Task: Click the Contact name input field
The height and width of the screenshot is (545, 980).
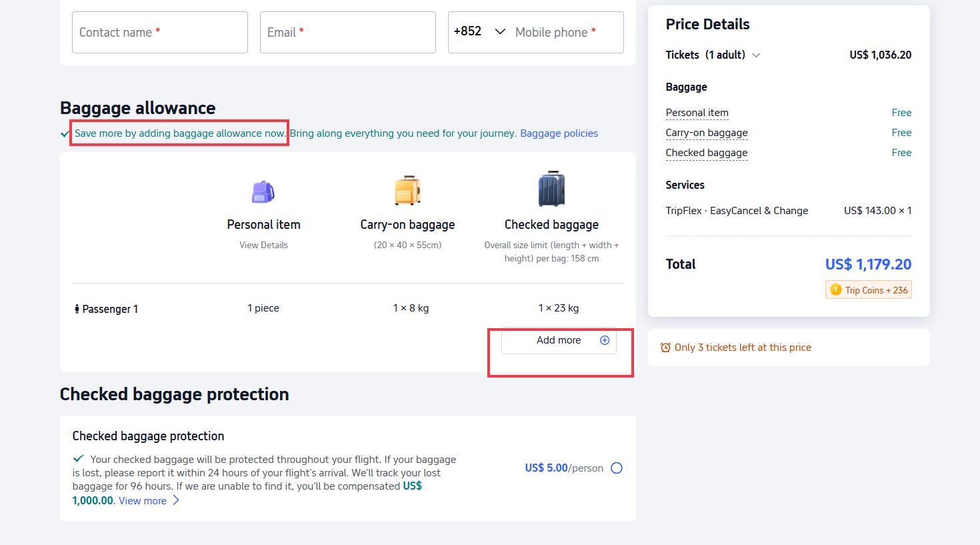Action: coord(160,32)
